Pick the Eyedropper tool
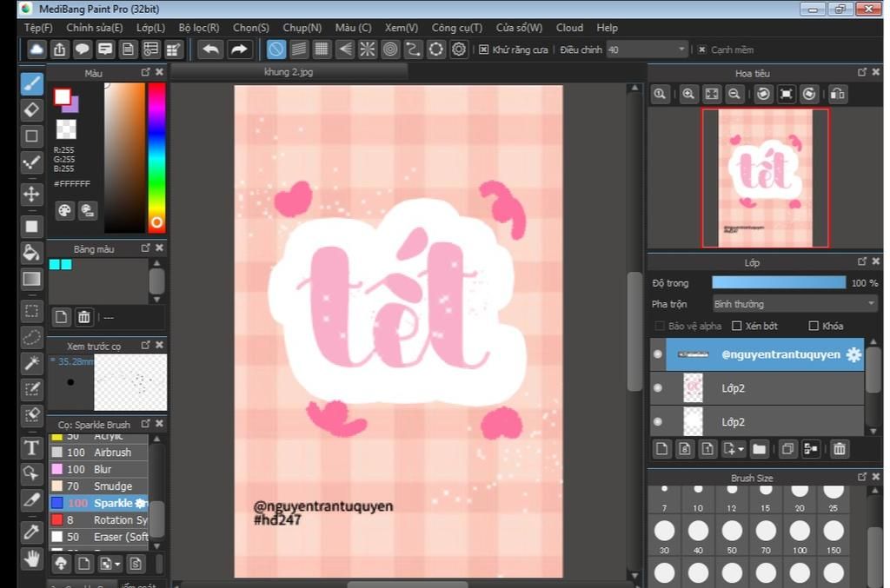890x588 pixels. coord(32,532)
